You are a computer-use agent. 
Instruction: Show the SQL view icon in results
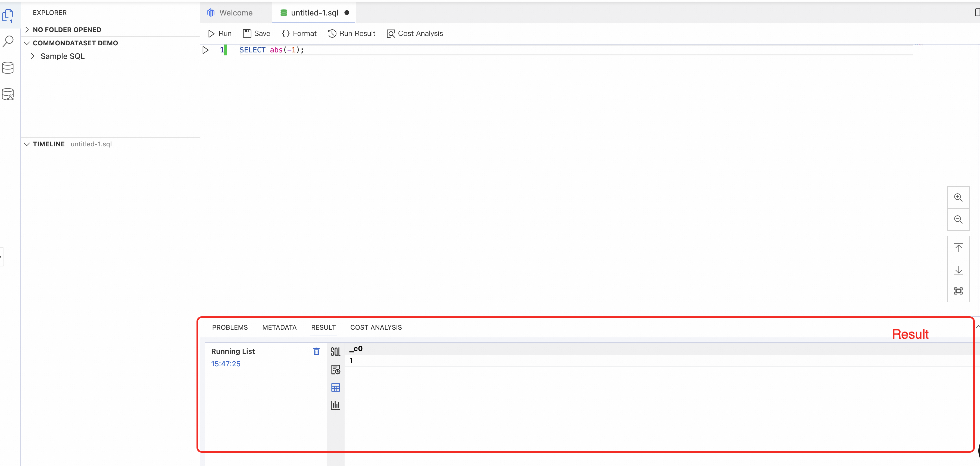pos(335,352)
